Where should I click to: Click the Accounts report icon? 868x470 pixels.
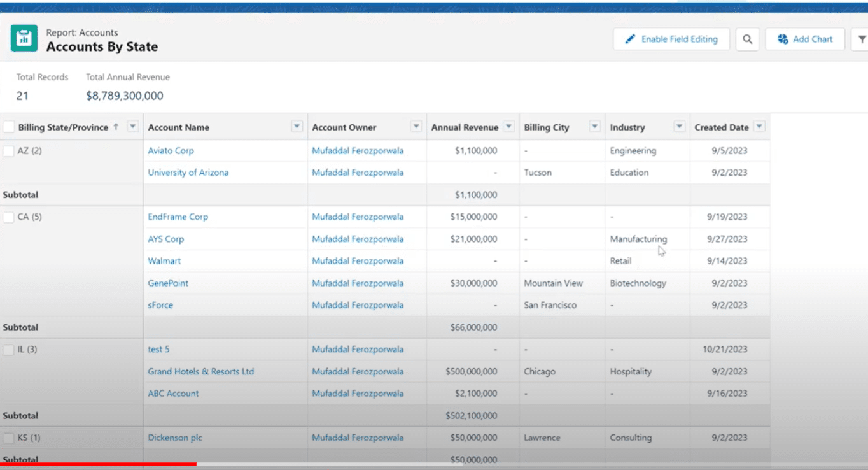24,39
